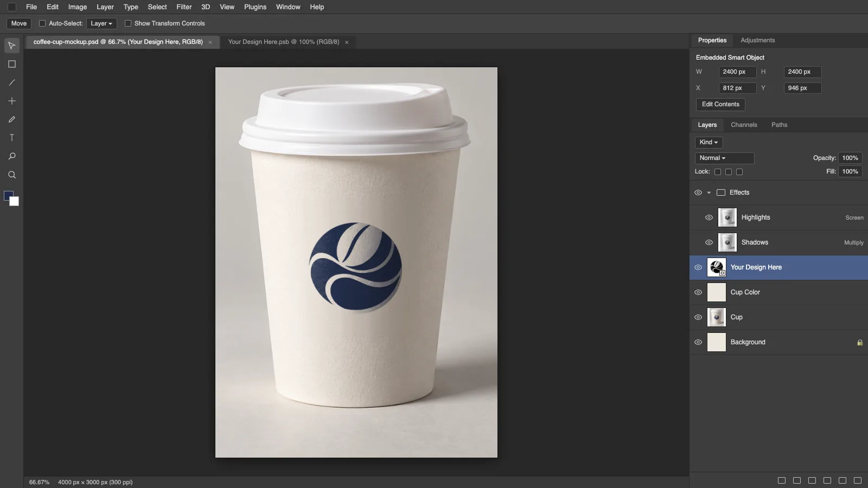Close the coffee-cup-mockup.psd tab

(x=210, y=42)
